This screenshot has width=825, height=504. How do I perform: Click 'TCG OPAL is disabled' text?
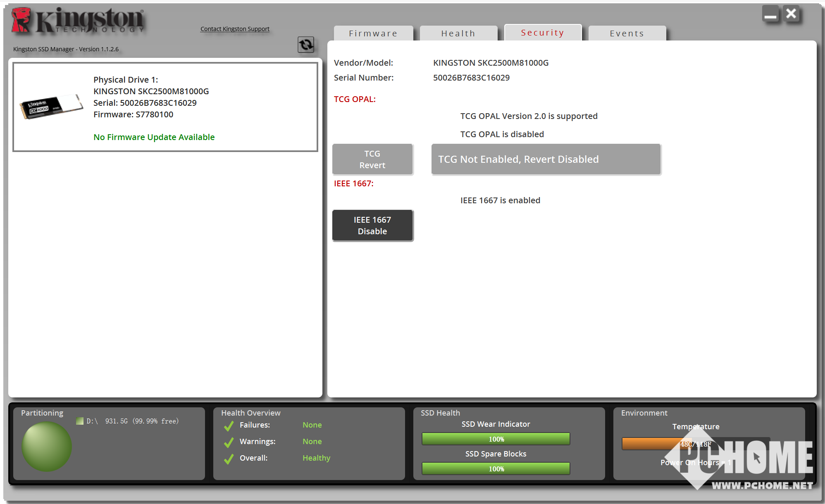[502, 134]
